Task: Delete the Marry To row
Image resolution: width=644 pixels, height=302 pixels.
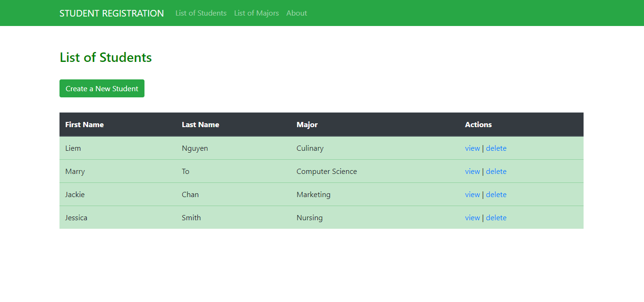Action: pos(496,172)
